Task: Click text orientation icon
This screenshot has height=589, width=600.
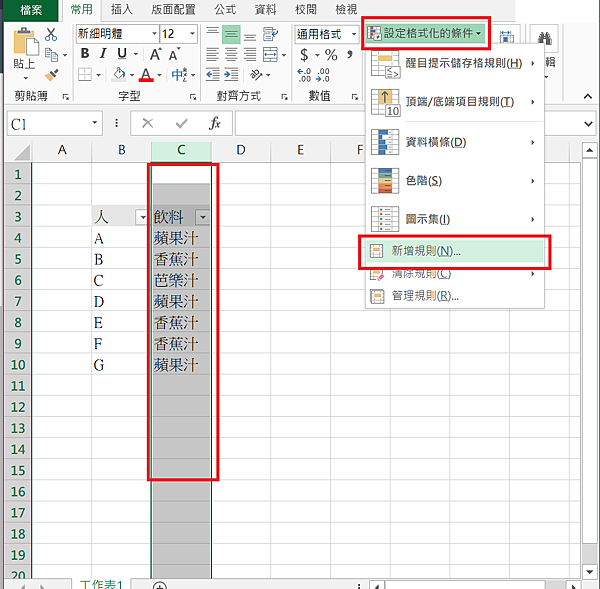Action: (x=256, y=75)
